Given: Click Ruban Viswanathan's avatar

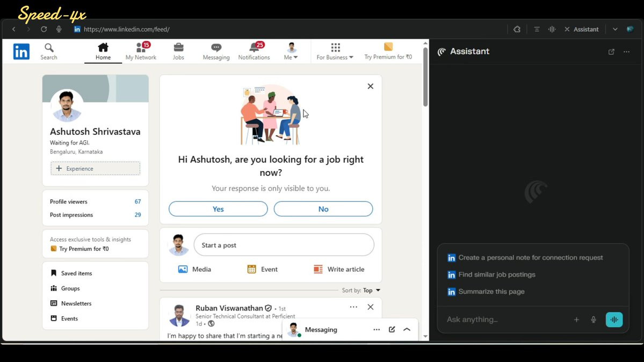Looking at the screenshot, I should pyautogui.click(x=179, y=316).
